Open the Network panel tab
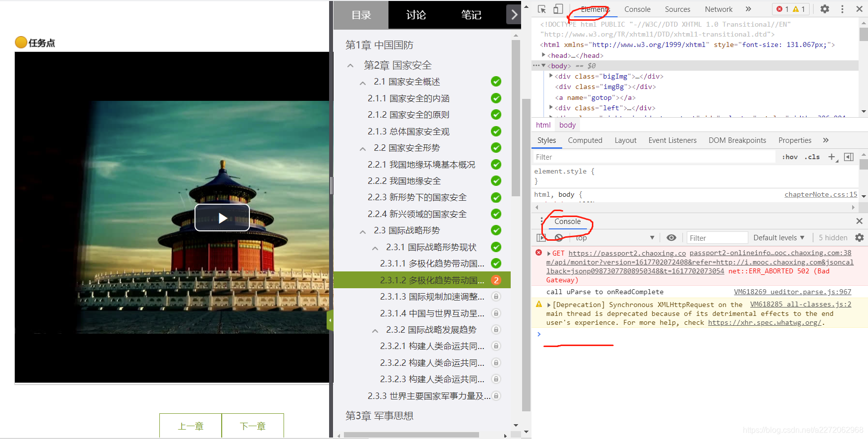 coord(719,9)
